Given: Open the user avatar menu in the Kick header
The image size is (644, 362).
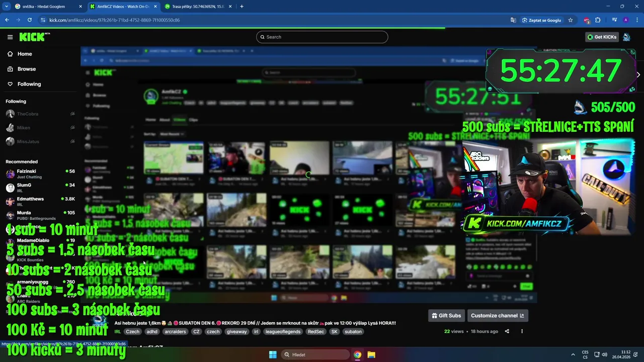Looking at the screenshot, I should coord(626,37).
